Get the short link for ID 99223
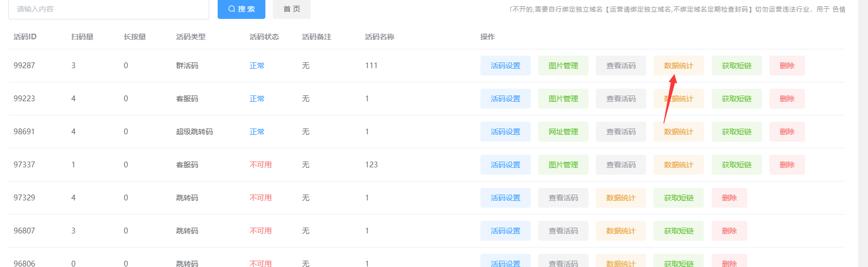The width and height of the screenshot is (868, 267). pyautogui.click(x=736, y=99)
